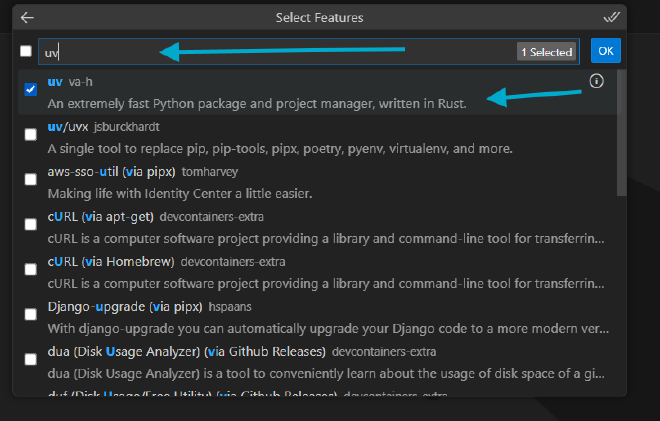Viewport: 660px width, 421px height.
Task: Check the cURL (via apt-get) checkbox
Action: coord(31,224)
